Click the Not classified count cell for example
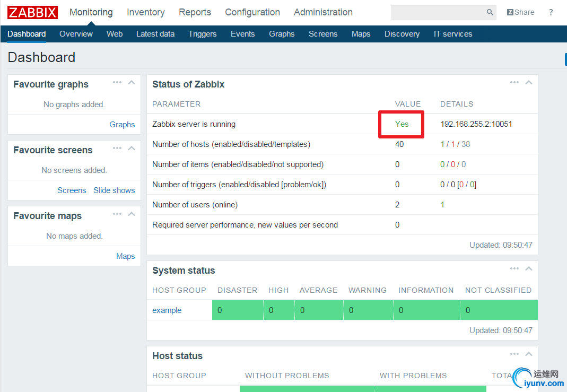 point(499,310)
